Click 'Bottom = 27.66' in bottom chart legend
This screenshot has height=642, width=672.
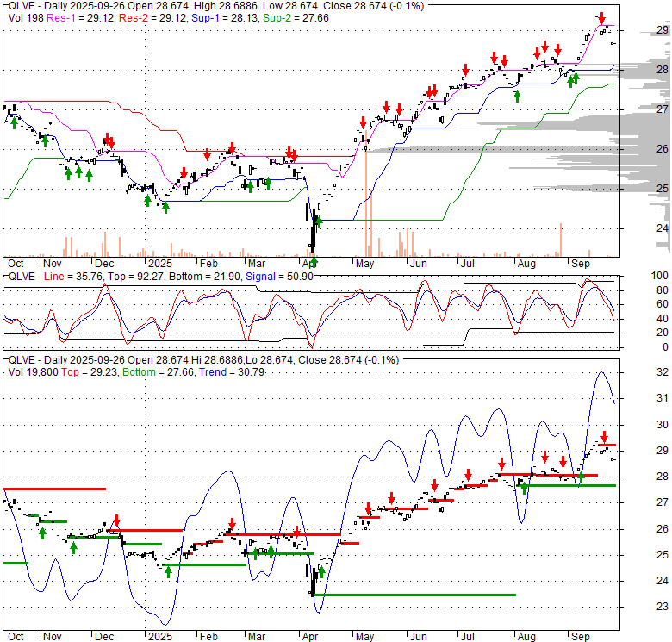159,372
